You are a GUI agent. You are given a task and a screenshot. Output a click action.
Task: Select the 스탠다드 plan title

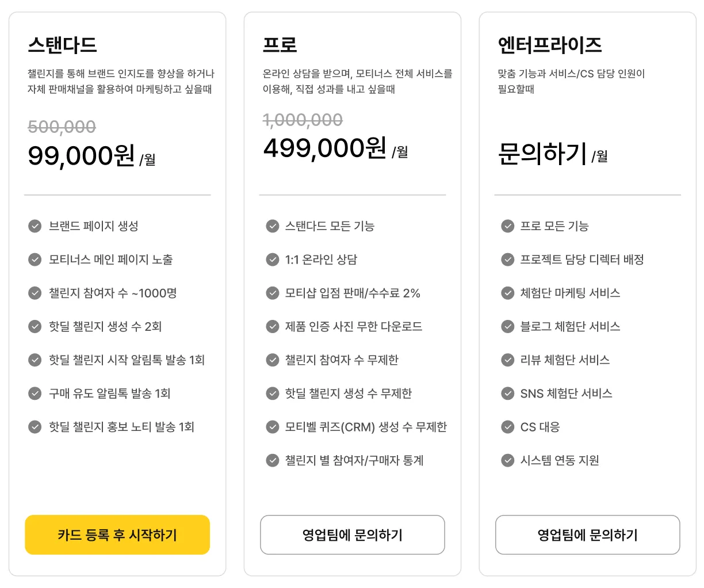[x=62, y=45]
